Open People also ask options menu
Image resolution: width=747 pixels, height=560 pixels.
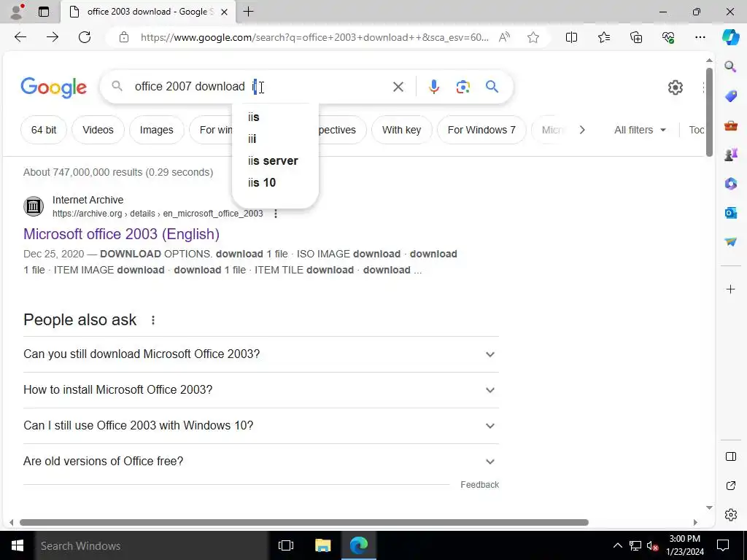(x=153, y=321)
